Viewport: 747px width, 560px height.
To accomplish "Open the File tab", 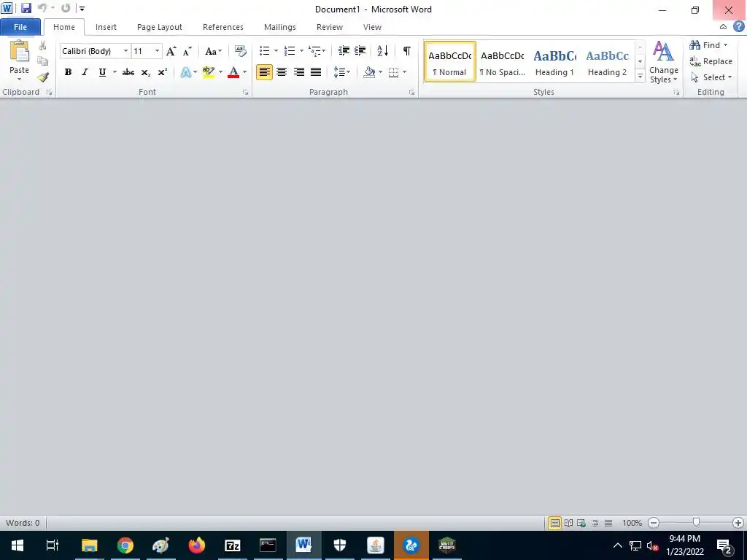I will click(x=20, y=27).
